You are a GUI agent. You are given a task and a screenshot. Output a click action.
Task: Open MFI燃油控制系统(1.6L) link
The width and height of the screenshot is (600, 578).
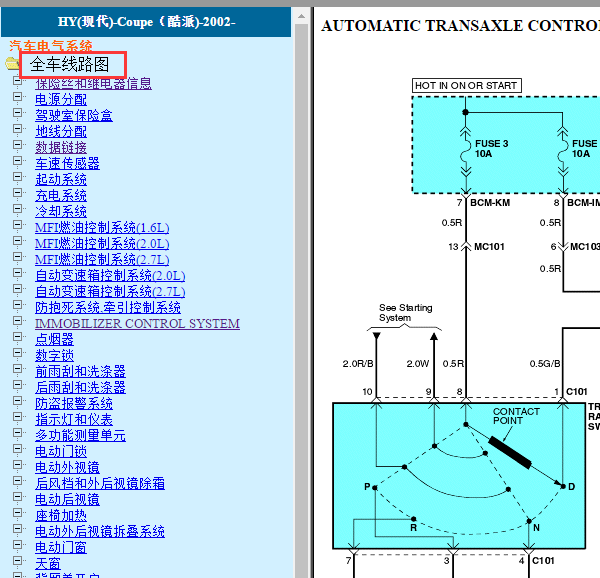tap(102, 228)
